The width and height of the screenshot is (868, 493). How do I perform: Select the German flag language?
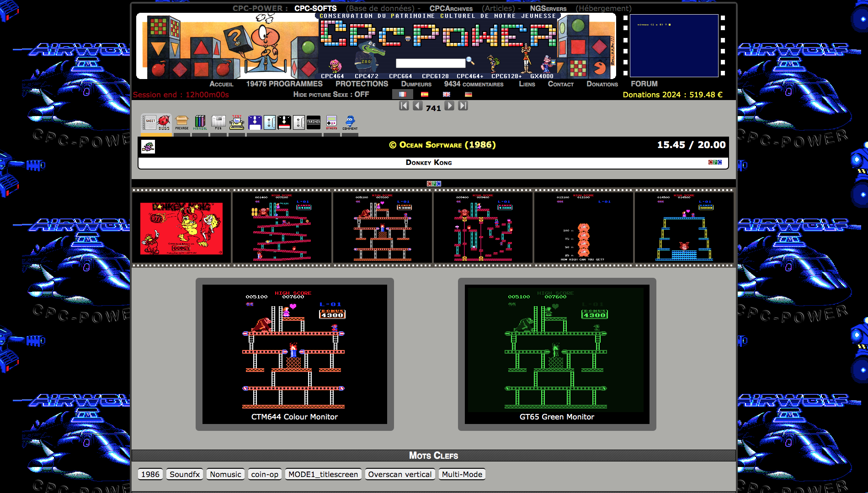pos(469,95)
